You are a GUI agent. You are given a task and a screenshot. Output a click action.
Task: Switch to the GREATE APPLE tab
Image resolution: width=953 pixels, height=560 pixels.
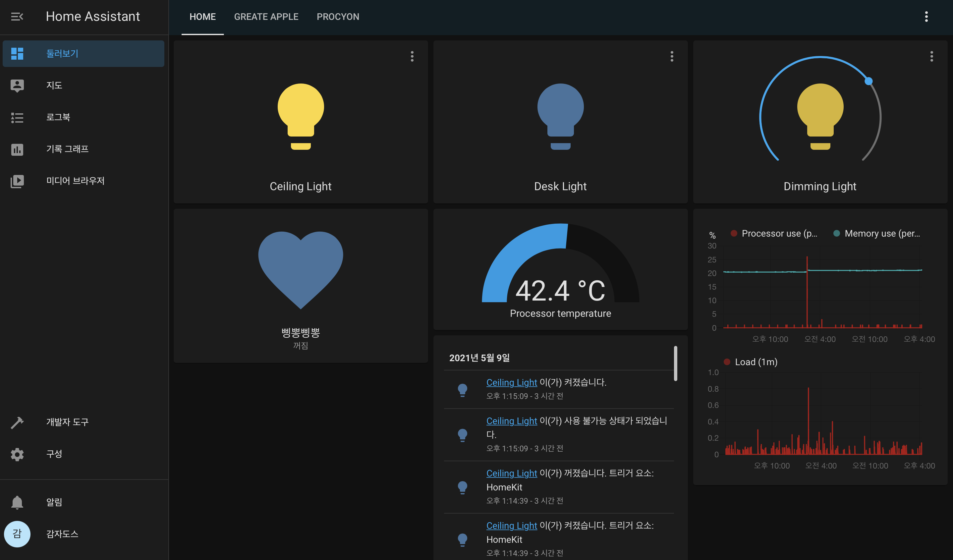266,17
